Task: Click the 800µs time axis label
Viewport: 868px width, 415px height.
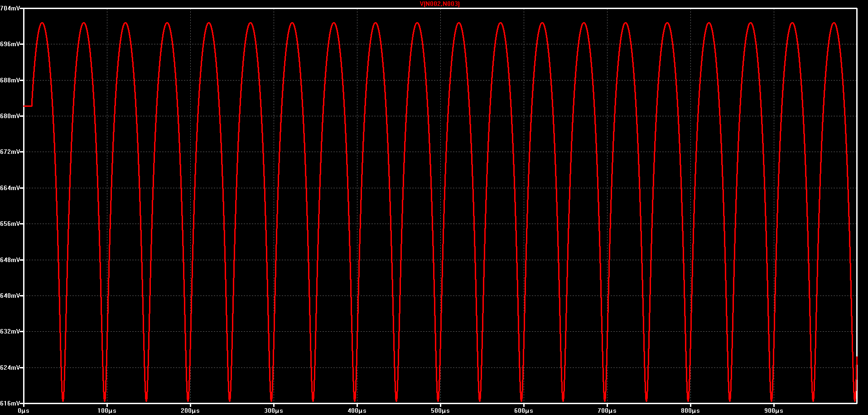Action: tap(690, 410)
